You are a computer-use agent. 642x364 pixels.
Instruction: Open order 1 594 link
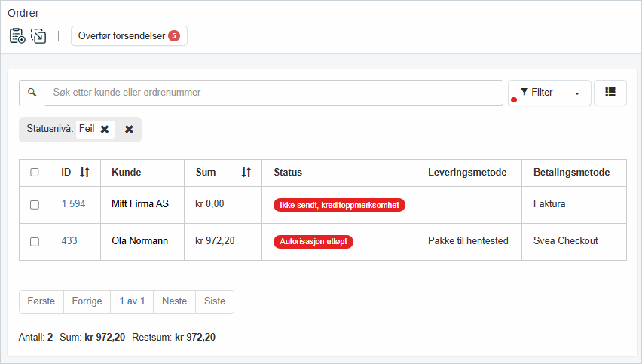coord(73,204)
